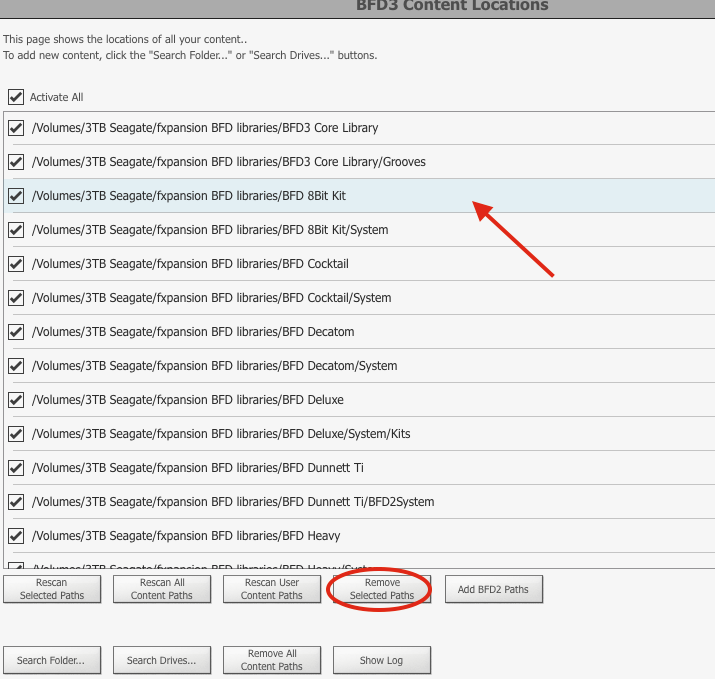This screenshot has height=679, width=715.
Task: Toggle the Activate All checkbox
Action: pos(16,97)
